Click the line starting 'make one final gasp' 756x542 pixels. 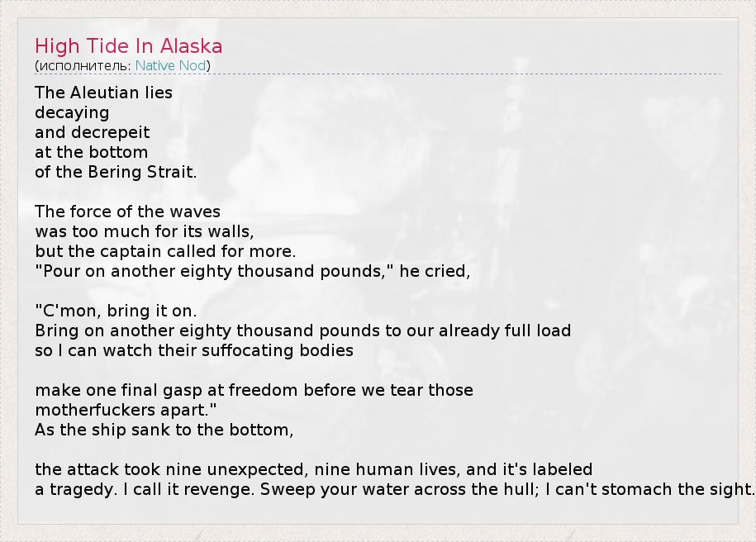254,390
